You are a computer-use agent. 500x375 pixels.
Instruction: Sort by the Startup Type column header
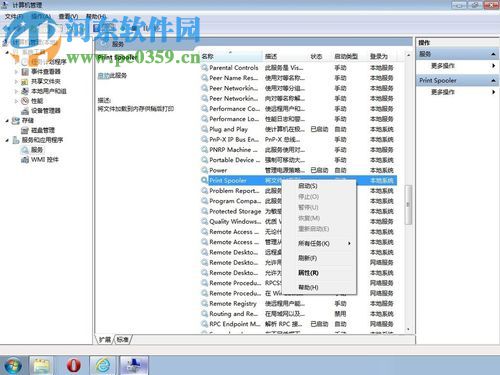[x=350, y=56]
